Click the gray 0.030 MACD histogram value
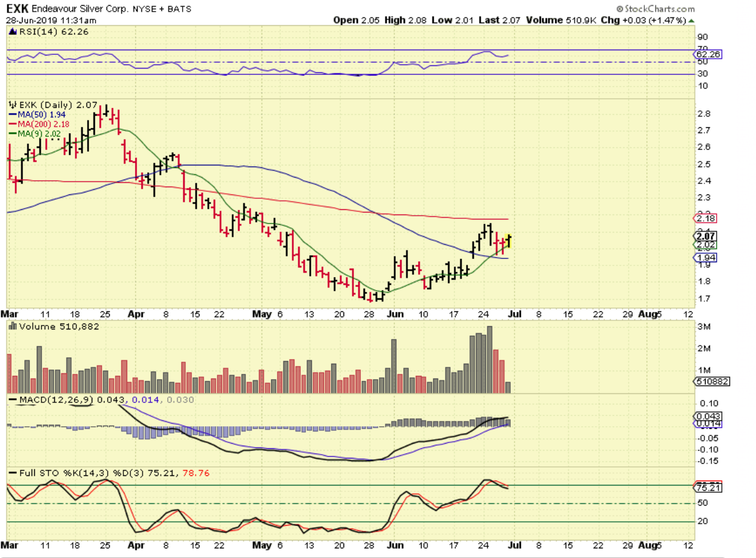This screenshot has width=756, height=558. 180,400
